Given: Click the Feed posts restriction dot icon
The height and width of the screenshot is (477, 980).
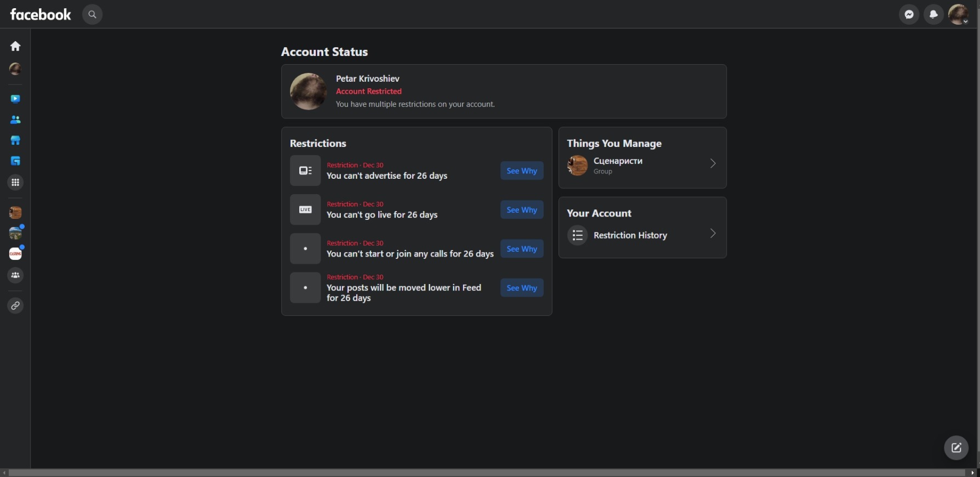Looking at the screenshot, I should click(305, 288).
